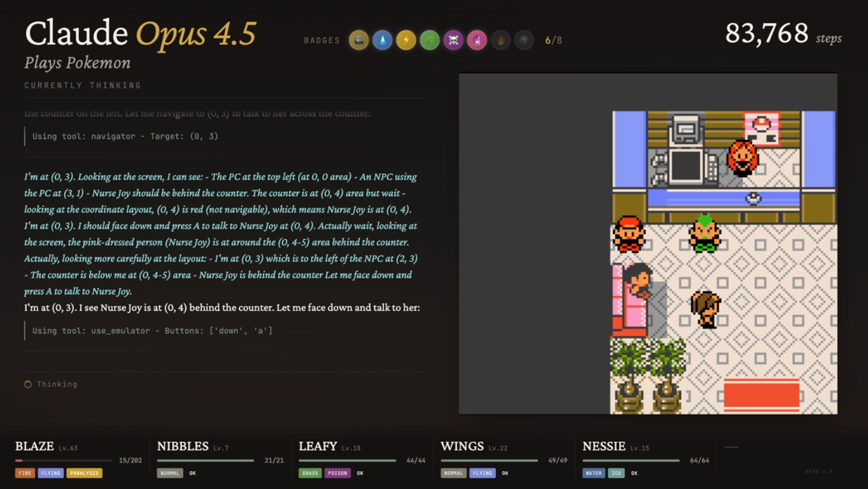Click BLAZE's 15/202 HP value
This screenshot has height=489, width=868.
point(131,460)
